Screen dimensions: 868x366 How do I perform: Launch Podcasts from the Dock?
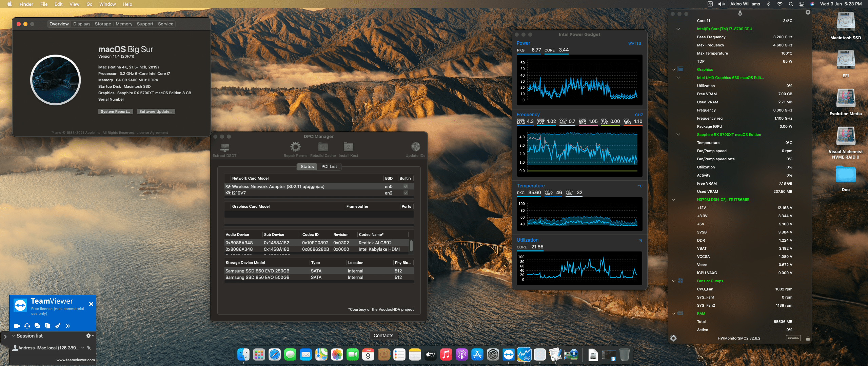(462, 355)
